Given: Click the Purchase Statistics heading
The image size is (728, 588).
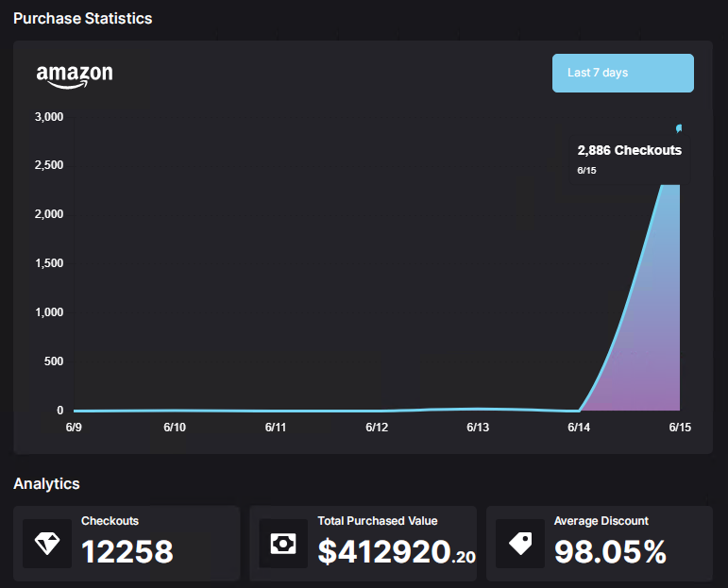Looking at the screenshot, I should point(83,18).
